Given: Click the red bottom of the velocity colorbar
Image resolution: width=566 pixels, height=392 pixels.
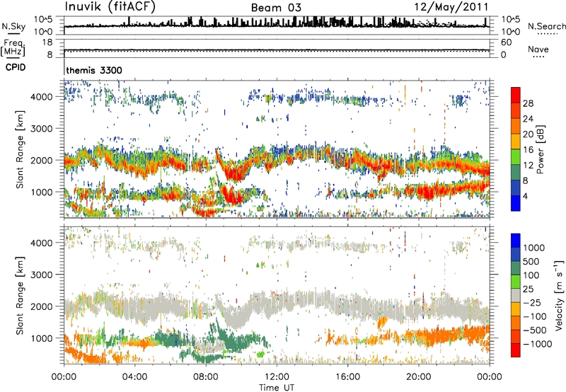Looking at the screenshot, I should coord(516,350).
